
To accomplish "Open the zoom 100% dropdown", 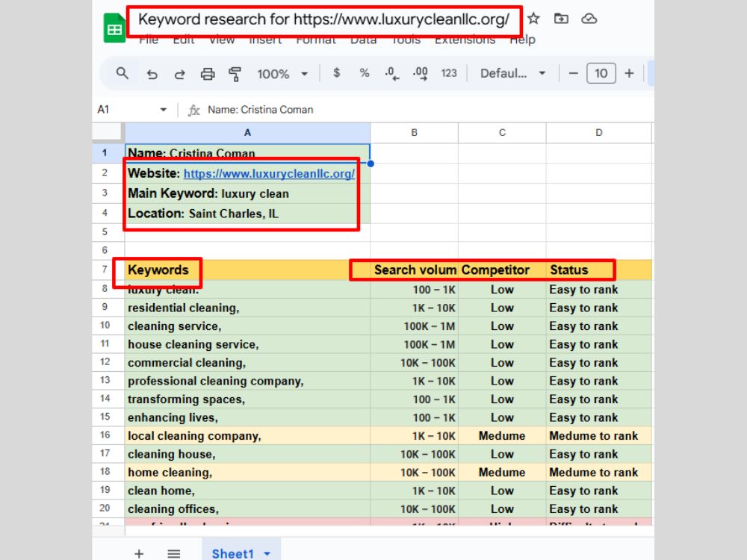I will coord(282,74).
